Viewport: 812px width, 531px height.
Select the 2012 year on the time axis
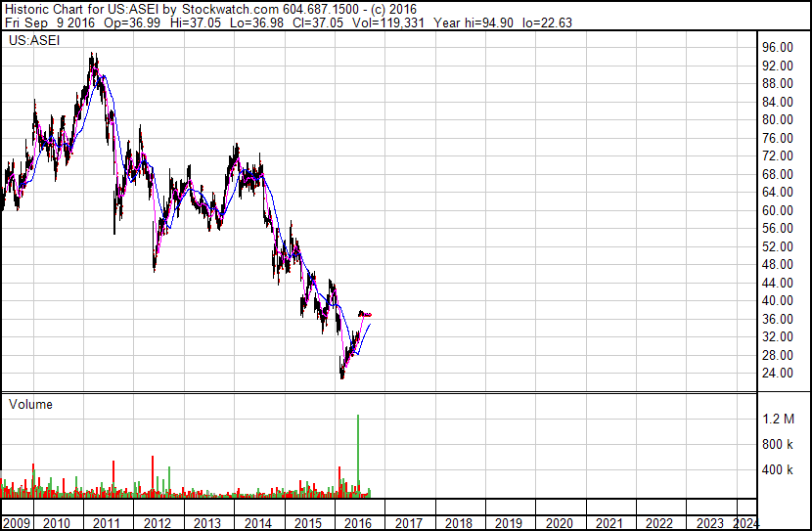coord(157,523)
